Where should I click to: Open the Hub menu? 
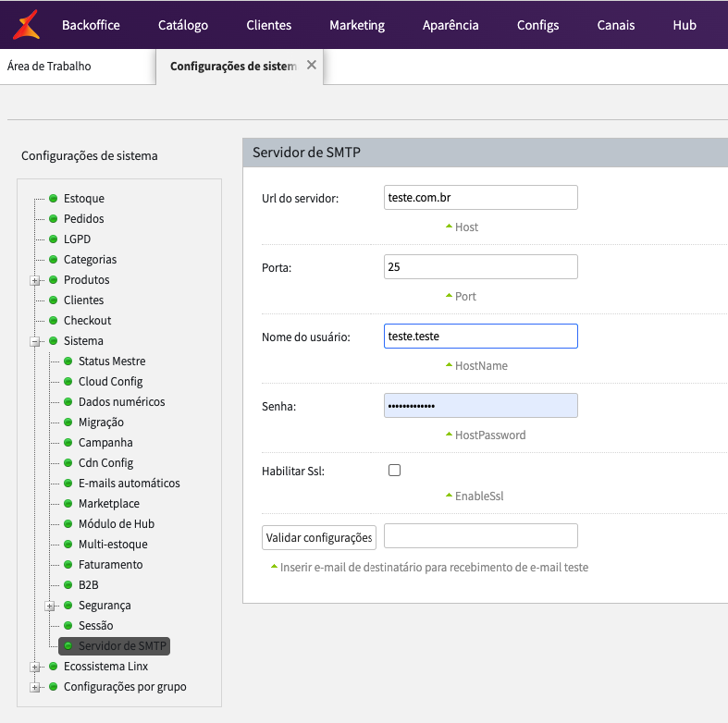click(x=685, y=25)
